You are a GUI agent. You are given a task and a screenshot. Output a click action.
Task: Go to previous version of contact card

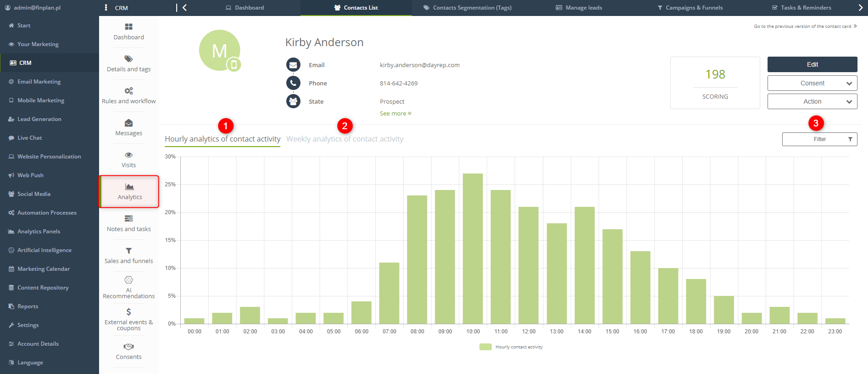pyautogui.click(x=805, y=26)
